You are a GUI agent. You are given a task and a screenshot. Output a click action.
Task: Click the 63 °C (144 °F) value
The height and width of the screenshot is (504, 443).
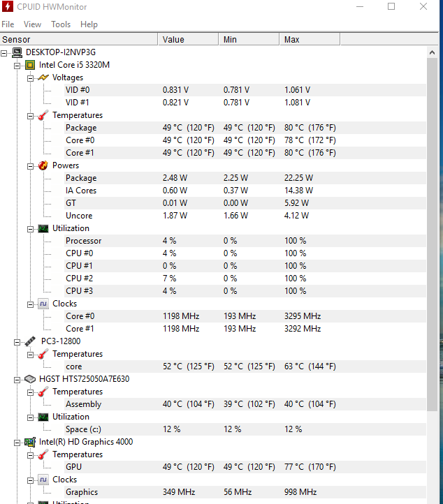310,366
